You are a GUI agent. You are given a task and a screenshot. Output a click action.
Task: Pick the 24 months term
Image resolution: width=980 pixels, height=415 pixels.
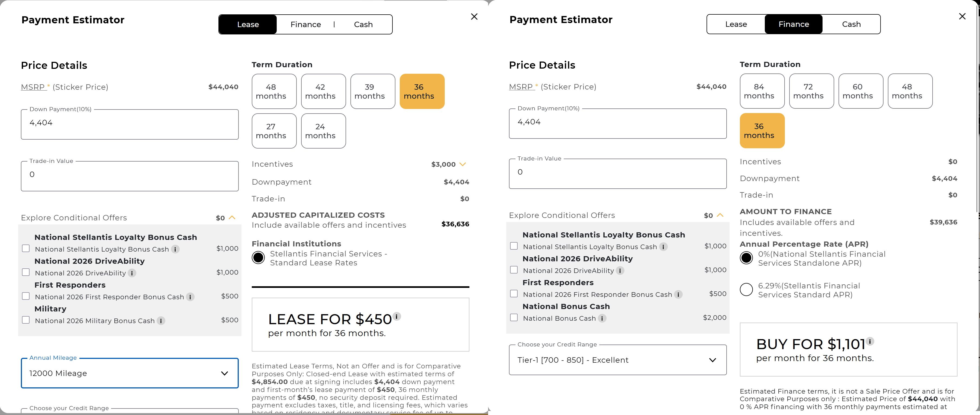click(324, 131)
